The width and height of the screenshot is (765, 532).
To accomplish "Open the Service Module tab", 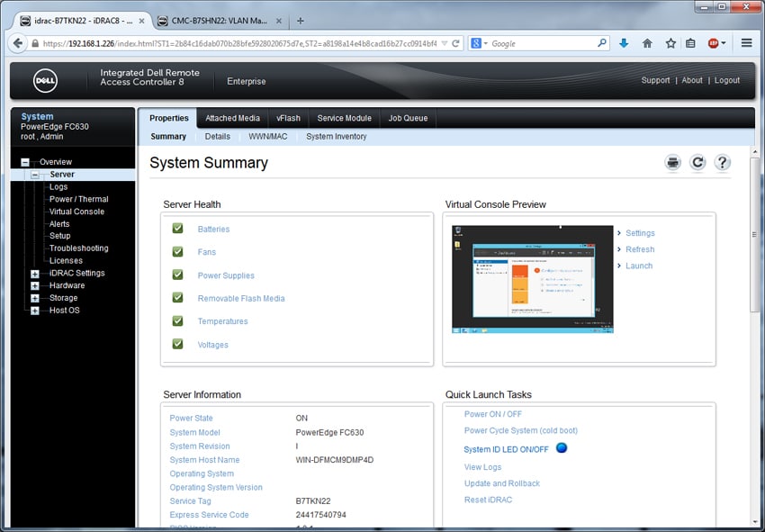I will click(345, 118).
